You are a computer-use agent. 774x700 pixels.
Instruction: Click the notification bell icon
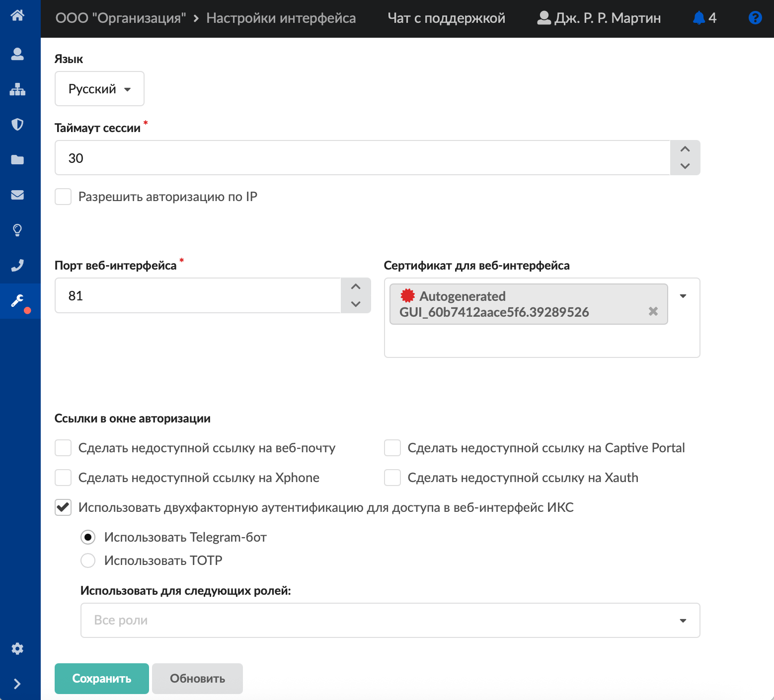point(699,18)
